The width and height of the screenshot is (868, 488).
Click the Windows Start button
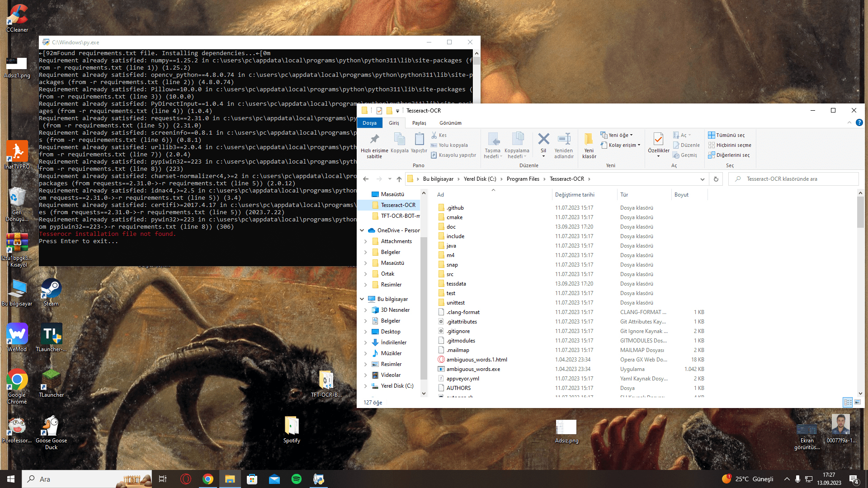[x=11, y=479]
